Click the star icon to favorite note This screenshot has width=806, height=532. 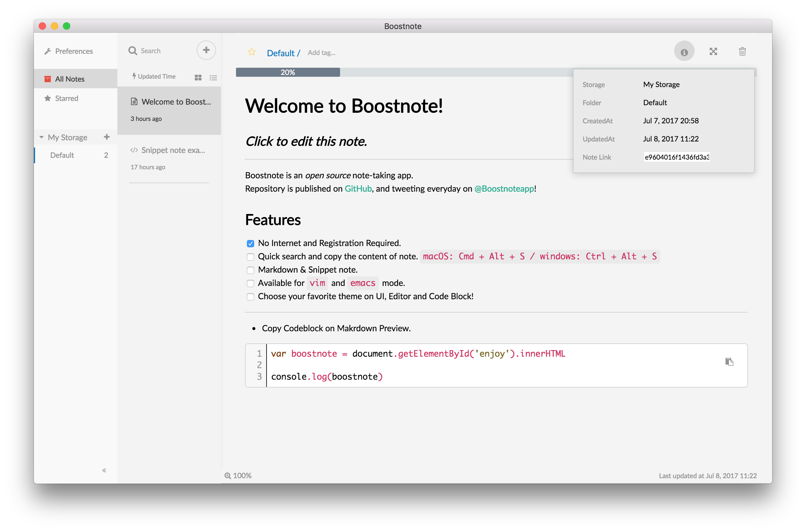pos(252,52)
